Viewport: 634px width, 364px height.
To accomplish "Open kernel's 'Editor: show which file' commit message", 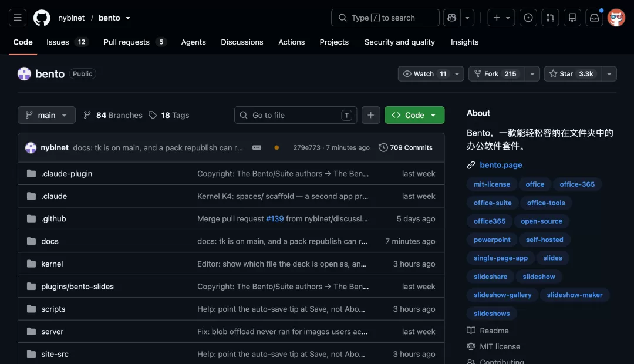I will pyautogui.click(x=282, y=264).
